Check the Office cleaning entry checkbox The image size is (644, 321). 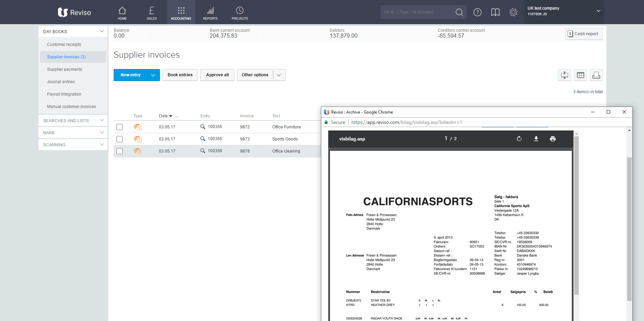120,151
